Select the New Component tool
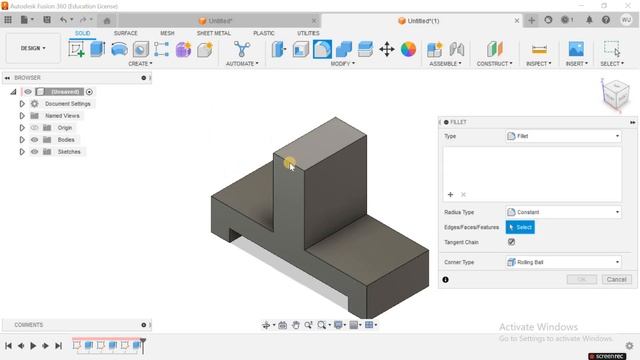This screenshot has width=640, height=360. pos(434,49)
